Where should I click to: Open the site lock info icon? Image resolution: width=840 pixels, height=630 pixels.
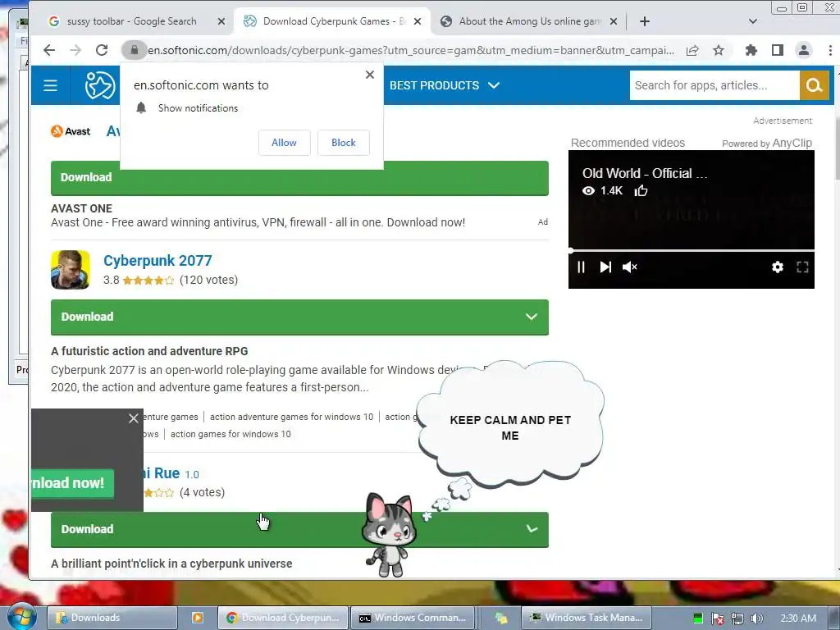coord(134,50)
